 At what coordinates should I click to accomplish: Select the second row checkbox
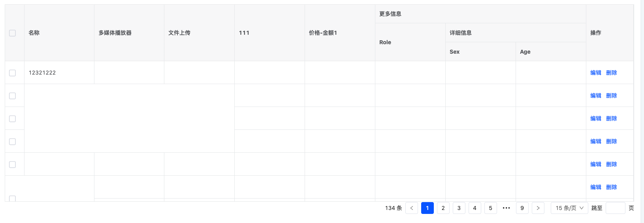pos(13,96)
